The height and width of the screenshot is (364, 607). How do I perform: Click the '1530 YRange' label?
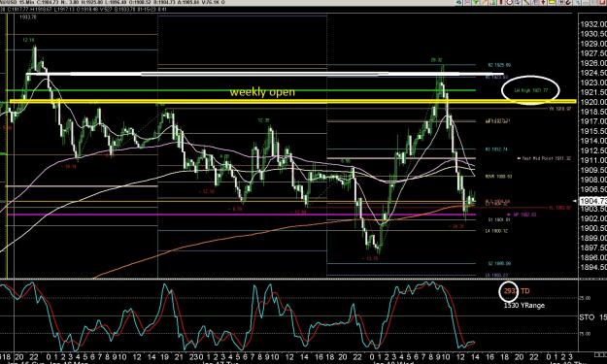click(524, 305)
